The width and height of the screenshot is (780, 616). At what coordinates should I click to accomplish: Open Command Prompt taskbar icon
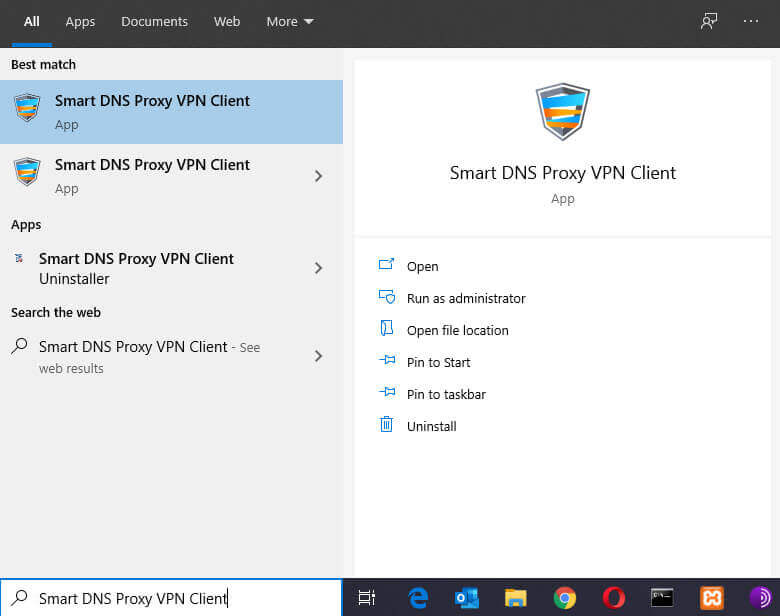pyautogui.click(x=662, y=598)
